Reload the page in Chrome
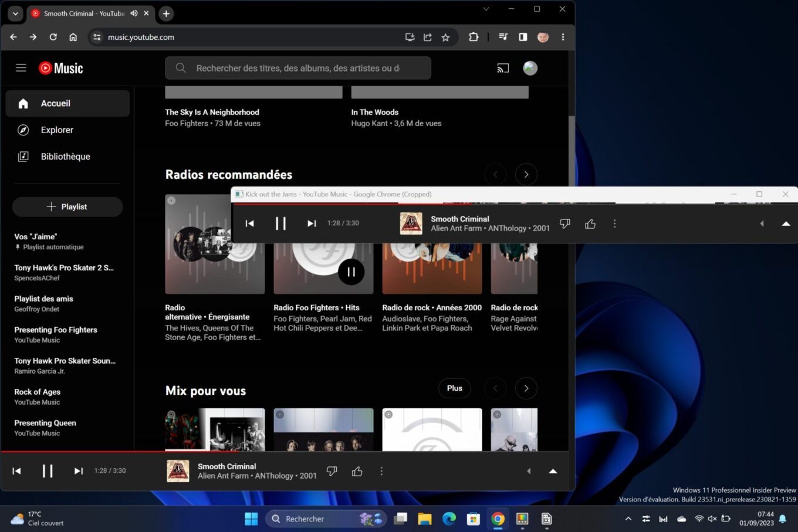Screen dimensions: 798x532 tap(53, 37)
